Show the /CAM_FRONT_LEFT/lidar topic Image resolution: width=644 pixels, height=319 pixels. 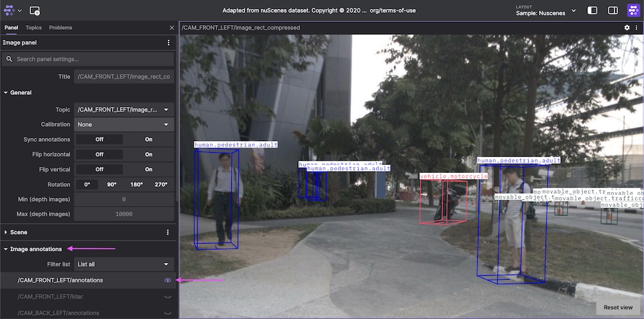[x=167, y=296]
